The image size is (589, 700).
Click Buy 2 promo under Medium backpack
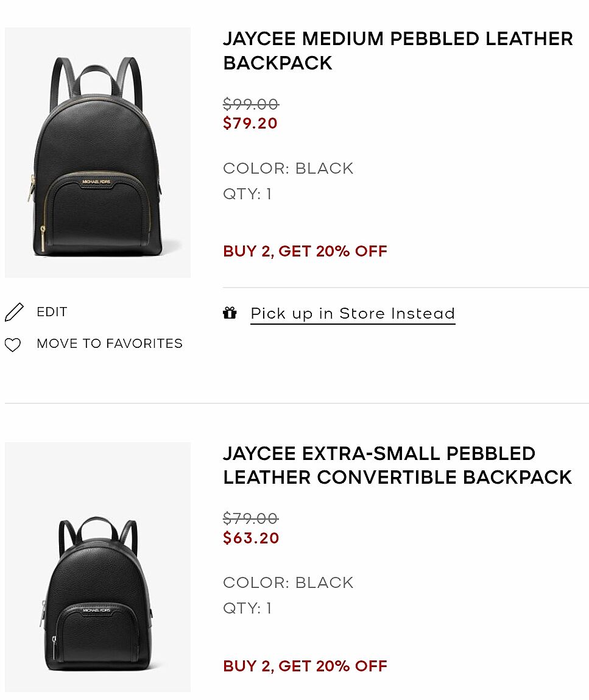click(x=305, y=252)
